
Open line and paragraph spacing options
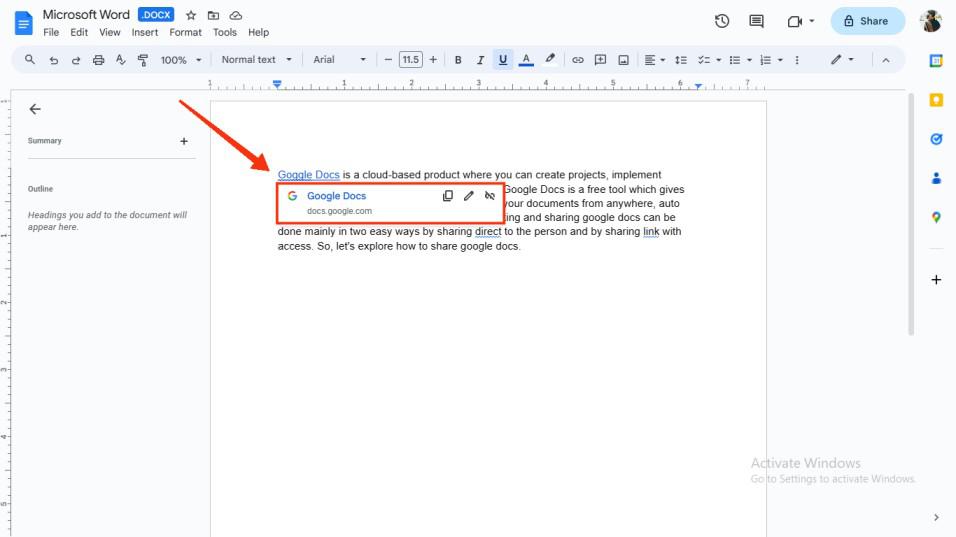click(x=681, y=60)
